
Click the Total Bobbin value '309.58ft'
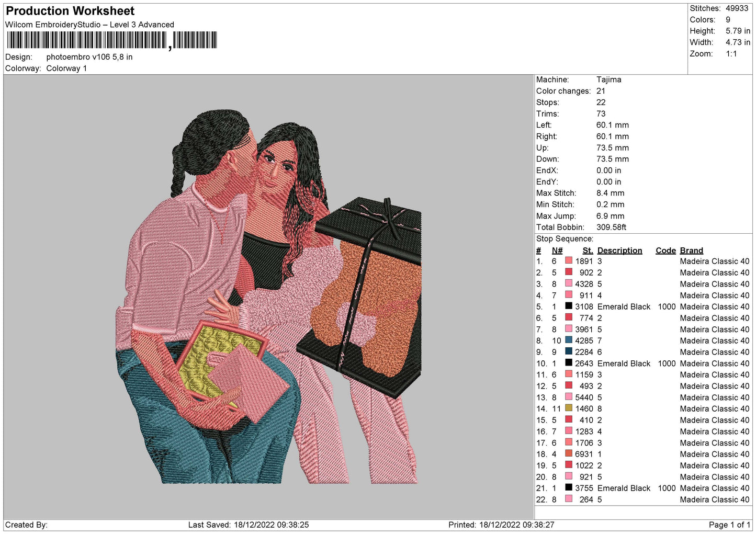point(612,227)
